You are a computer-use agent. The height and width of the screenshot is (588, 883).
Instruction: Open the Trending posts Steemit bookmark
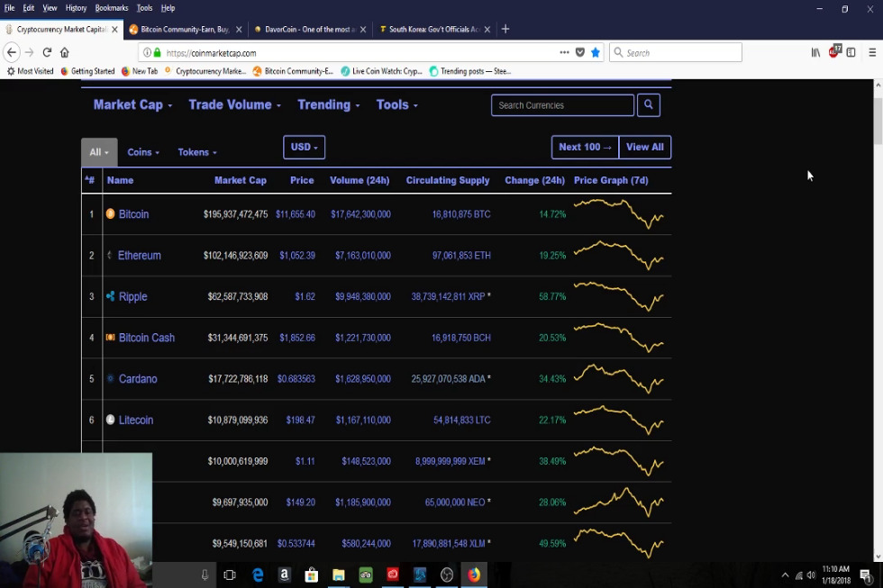point(470,71)
